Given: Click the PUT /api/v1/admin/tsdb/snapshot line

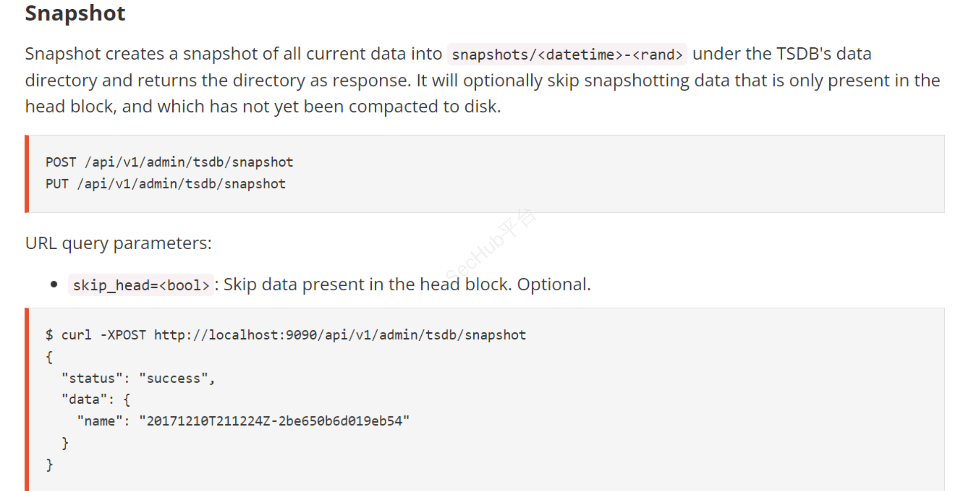Looking at the screenshot, I should [165, 184].
